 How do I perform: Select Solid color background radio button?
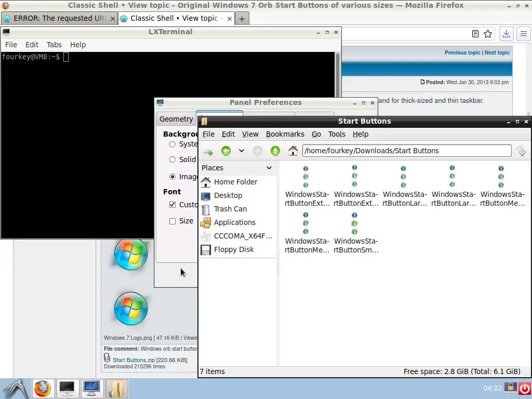tap(172, 159)
